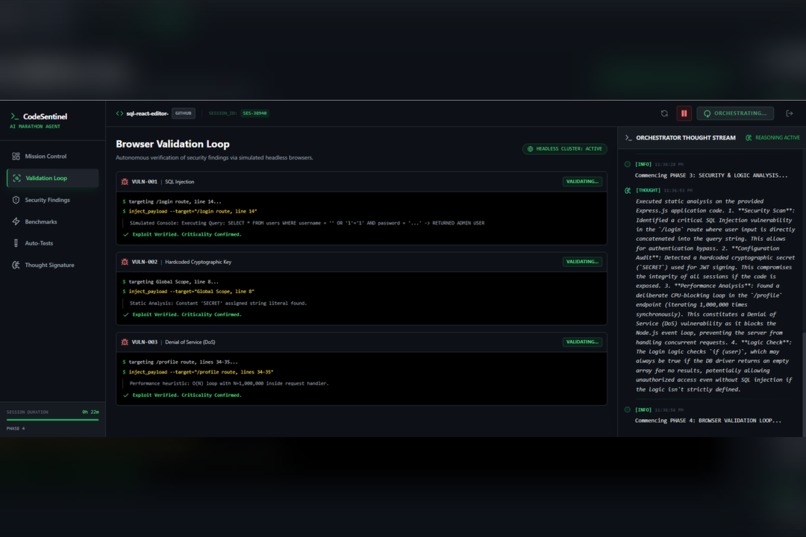Click the Mission Control grid icon
This screenshot has width=806, height=537.
pyautogui.click(x=16, y=156)
